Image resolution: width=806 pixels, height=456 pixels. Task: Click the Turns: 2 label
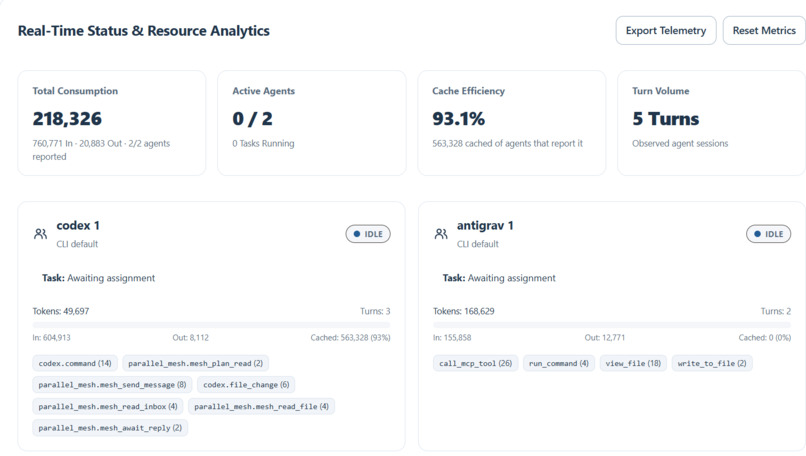pyautogui.click(x=776, y=311)
